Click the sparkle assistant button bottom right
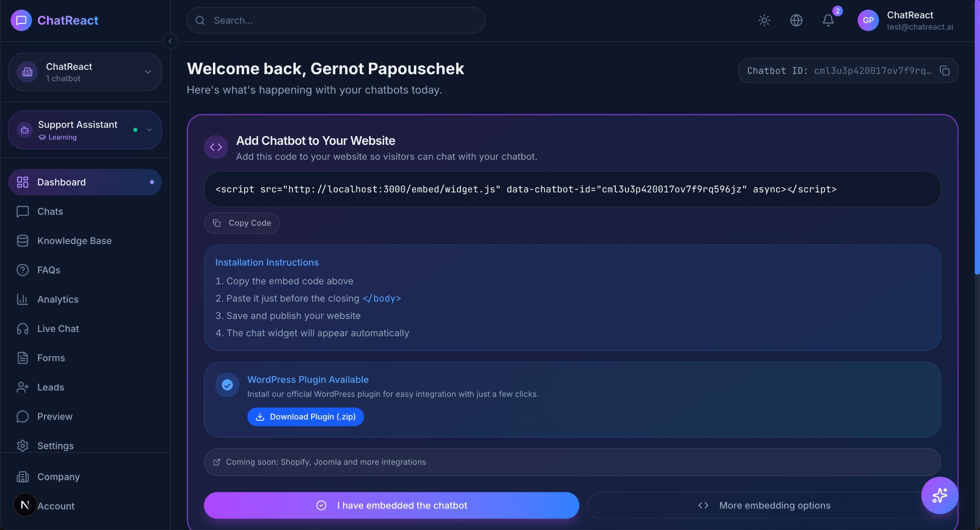 coord(939,496)
